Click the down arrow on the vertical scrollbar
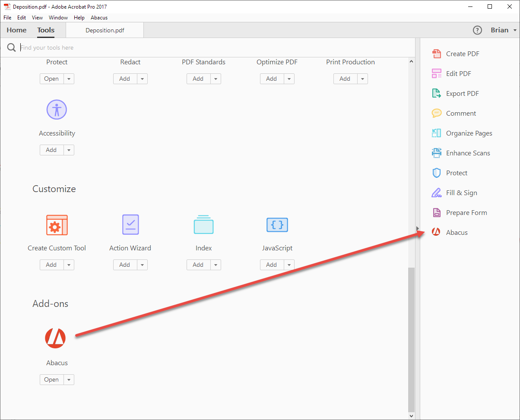 411,415
